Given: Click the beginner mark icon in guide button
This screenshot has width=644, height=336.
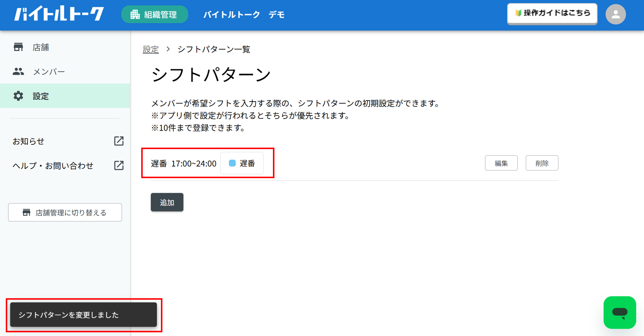Looking at the screenshot, I should coord(518,13).
